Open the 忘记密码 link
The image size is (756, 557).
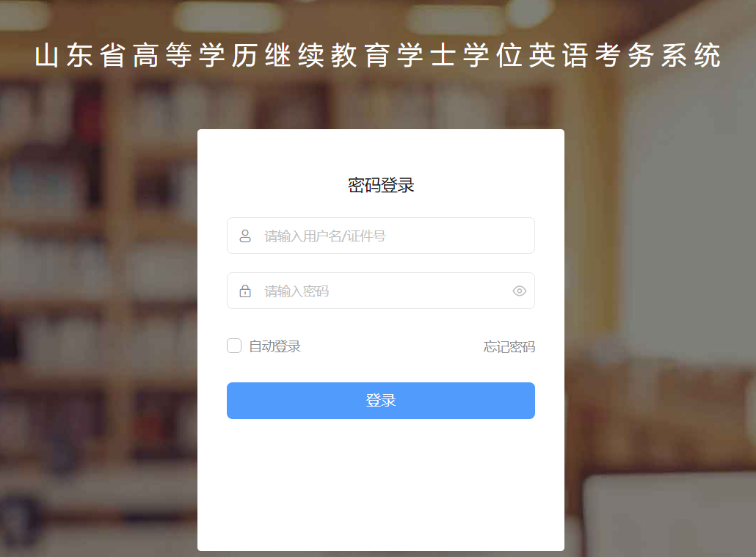click(509, 346)
